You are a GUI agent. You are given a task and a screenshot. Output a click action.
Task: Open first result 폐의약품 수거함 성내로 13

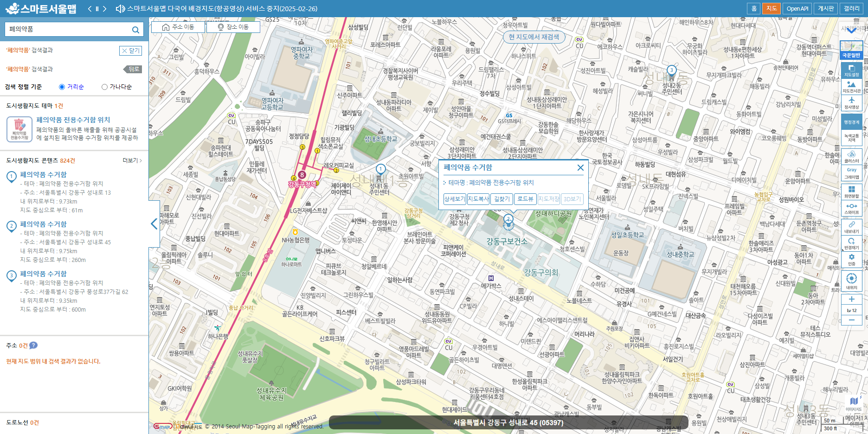(x=43, y=174)
